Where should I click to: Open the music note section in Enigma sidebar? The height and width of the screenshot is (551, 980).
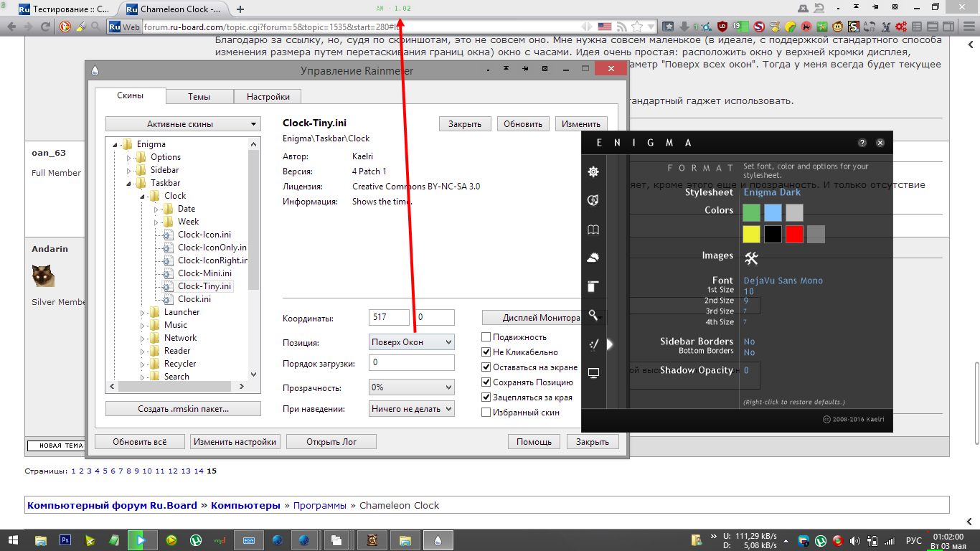tap(593, 200)
